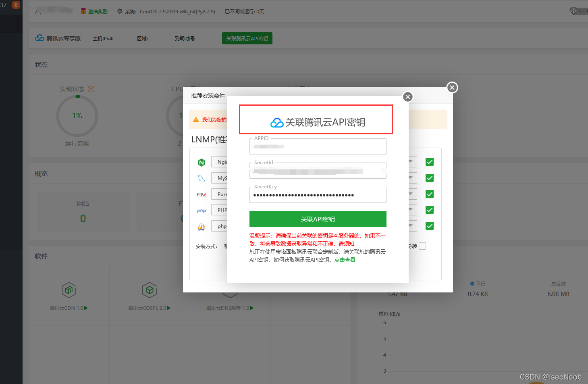
Task: Open the PHP version dropdown arrow
Action: point(411,210)
